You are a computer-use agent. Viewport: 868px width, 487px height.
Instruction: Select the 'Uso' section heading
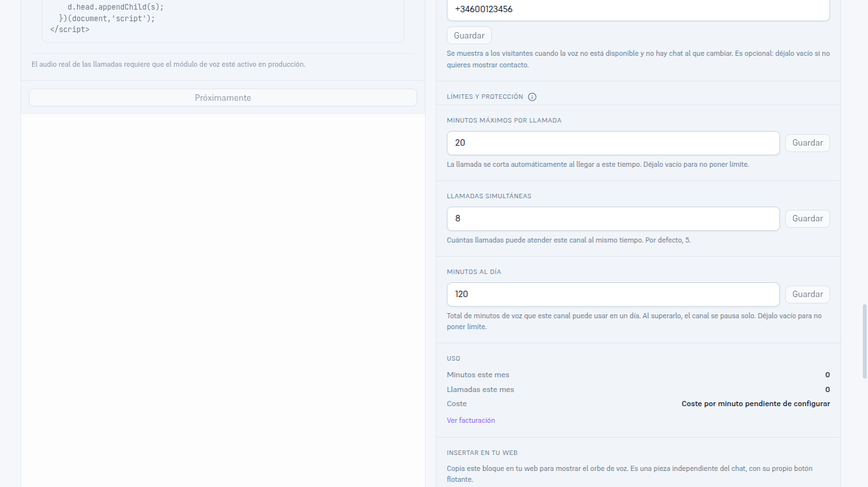pyautogui.click(x=453, y=359)
